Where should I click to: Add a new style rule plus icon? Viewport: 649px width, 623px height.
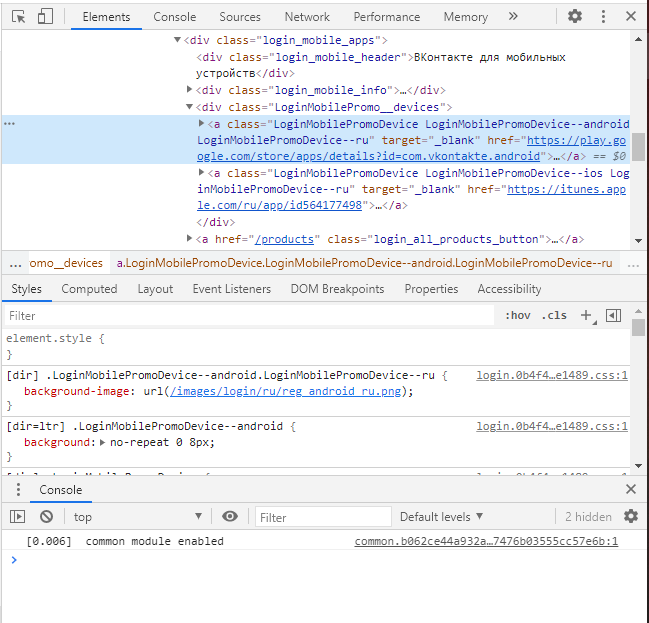coord(586,315)
